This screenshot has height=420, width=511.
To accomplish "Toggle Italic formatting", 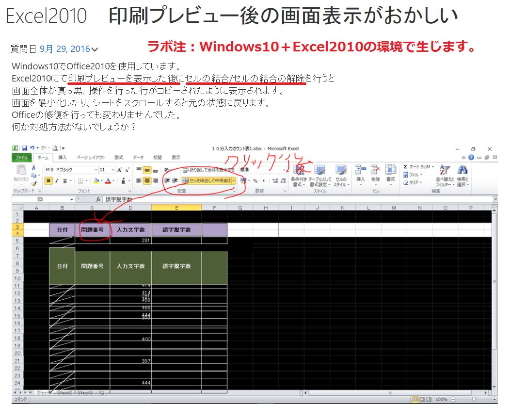I will click(57, 180).
